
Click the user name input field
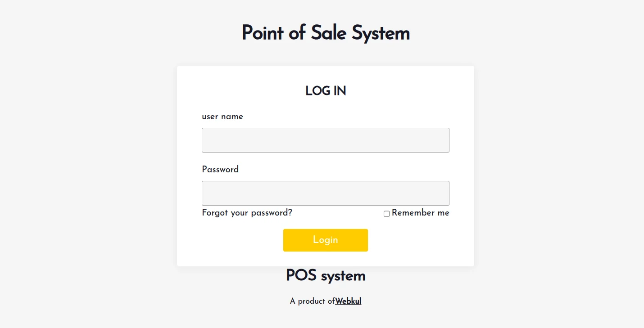coord(325,140)
